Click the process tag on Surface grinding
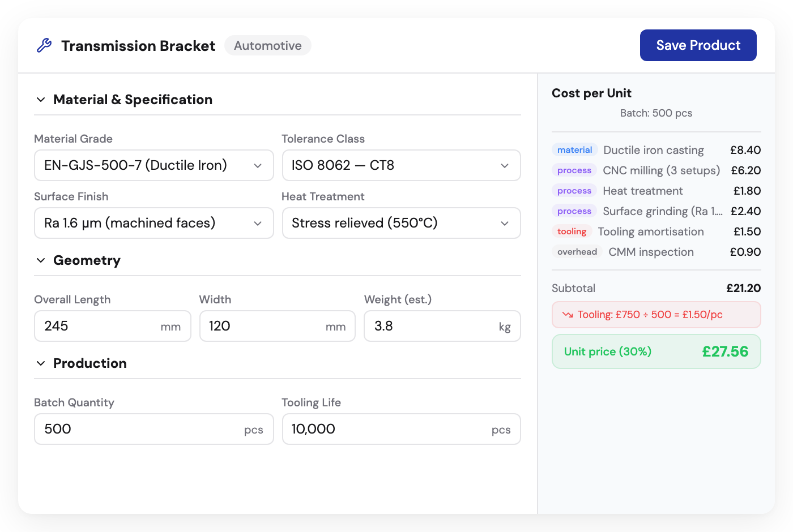 click(x=574, y=211)
